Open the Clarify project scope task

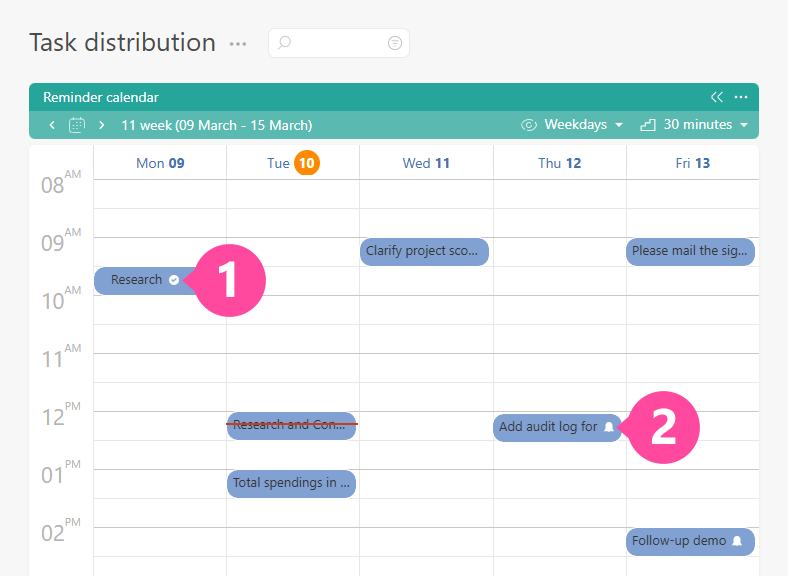(x=424, y=251)
